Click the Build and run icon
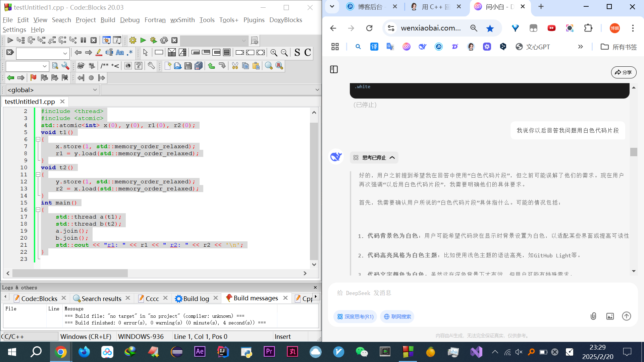This screenshot has height=362, width=644. pos(154,40)
